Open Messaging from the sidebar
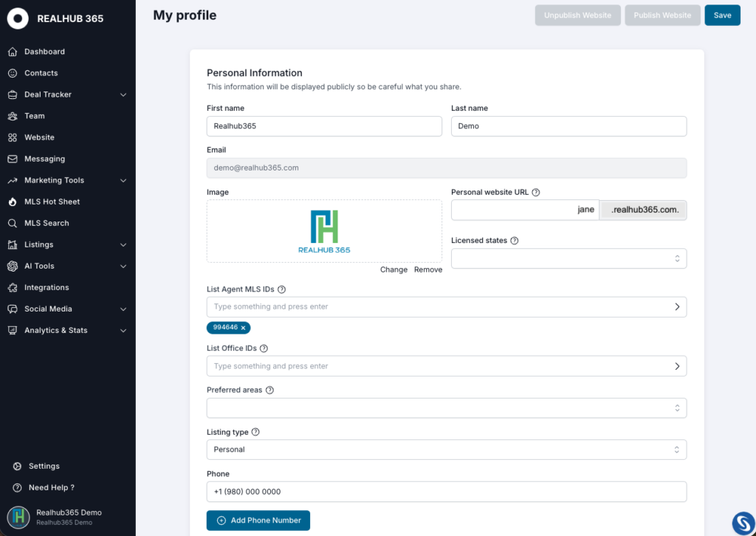Image resolution: width=756 pixels, height=536 pixels. coord(45,159)
